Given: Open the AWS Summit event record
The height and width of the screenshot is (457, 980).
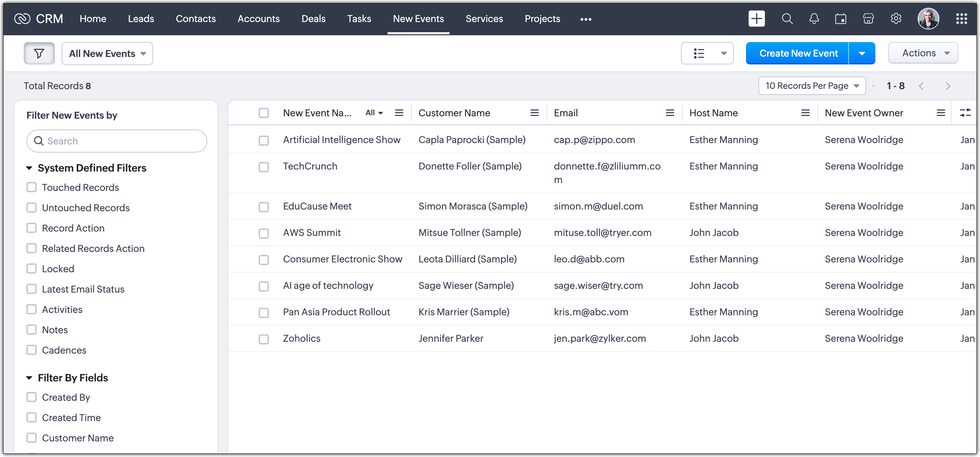Looking at the screenshot, I should (x=312, y=232).
